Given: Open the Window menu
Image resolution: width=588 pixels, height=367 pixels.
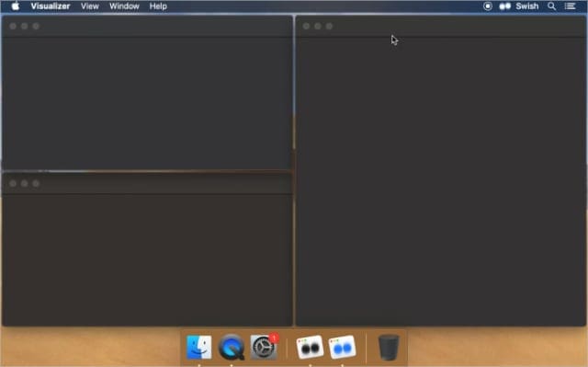Looking at the screenshot, I should click(x=124, y=6).
